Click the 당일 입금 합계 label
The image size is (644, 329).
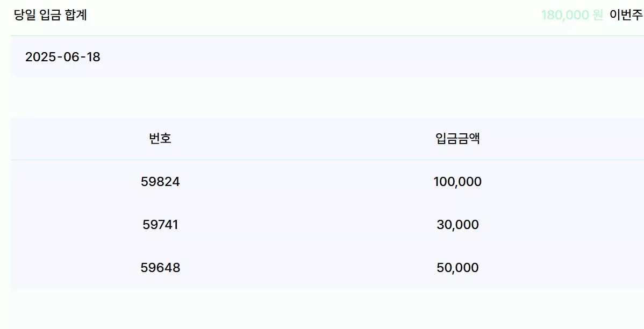coord(50,15)
